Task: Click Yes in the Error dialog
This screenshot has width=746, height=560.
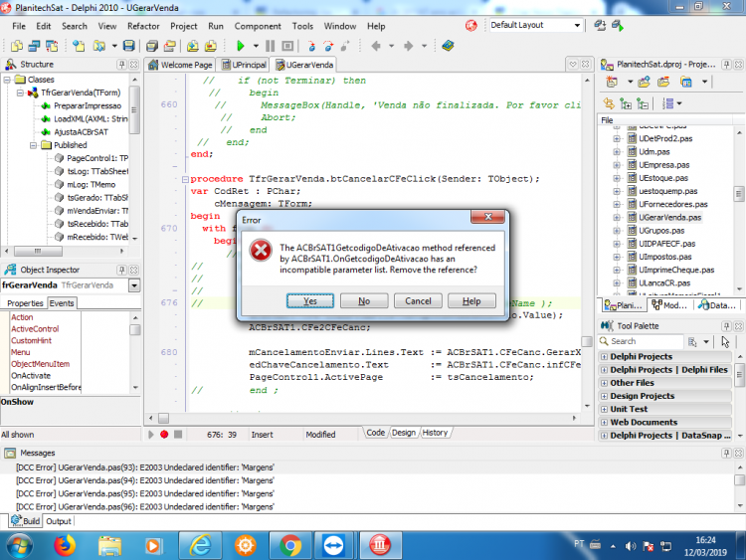Action: [310, 301]
